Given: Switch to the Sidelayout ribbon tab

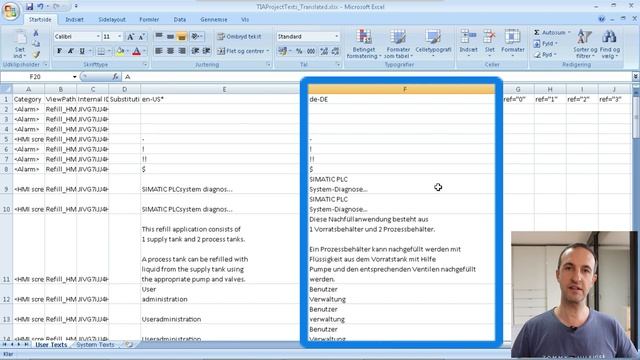Looking at the screenshot, I should [x=112, y=19].
